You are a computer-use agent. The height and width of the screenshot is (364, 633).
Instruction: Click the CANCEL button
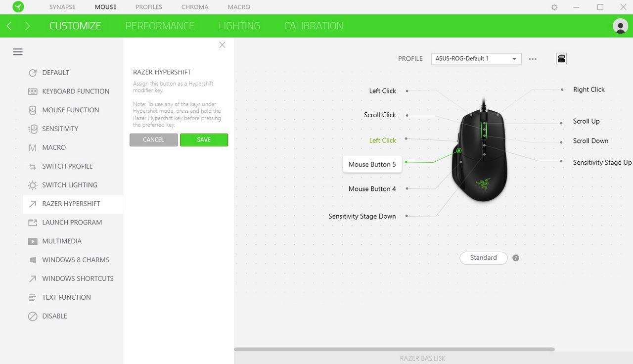[x=153, y=140]
